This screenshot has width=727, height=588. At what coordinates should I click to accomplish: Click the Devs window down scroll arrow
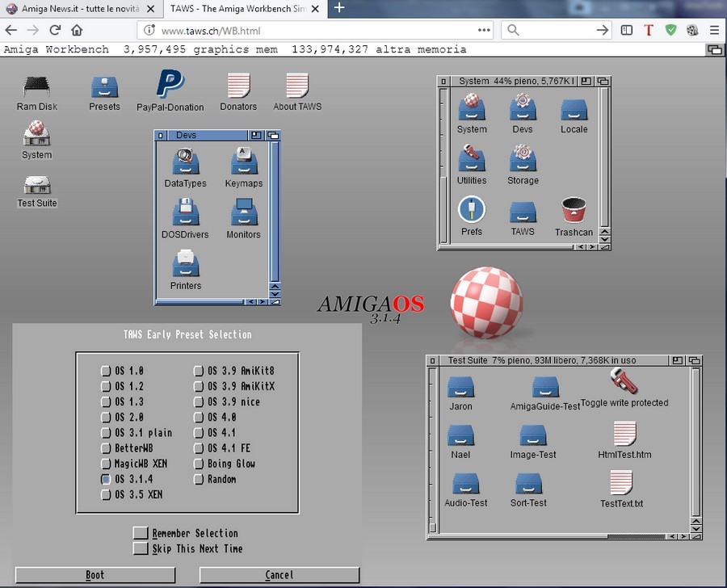coord(275,293)
